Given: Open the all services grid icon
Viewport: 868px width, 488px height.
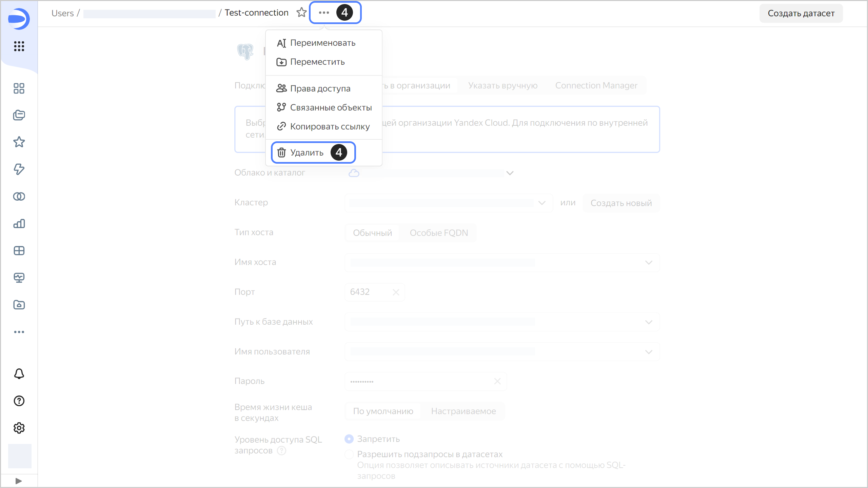Looking at the screenshot, I should (19, 46).
